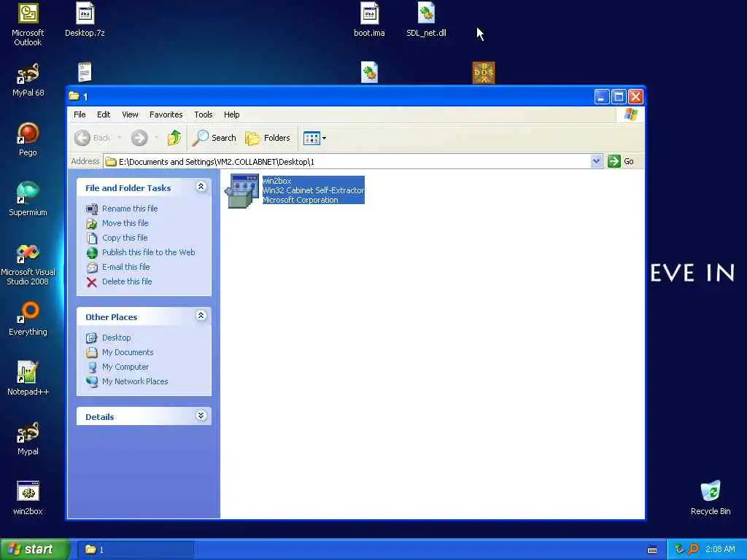Open the Forward history dropdown arrow
This screenshot has height=560, width=747.
(x=156, y=138)
